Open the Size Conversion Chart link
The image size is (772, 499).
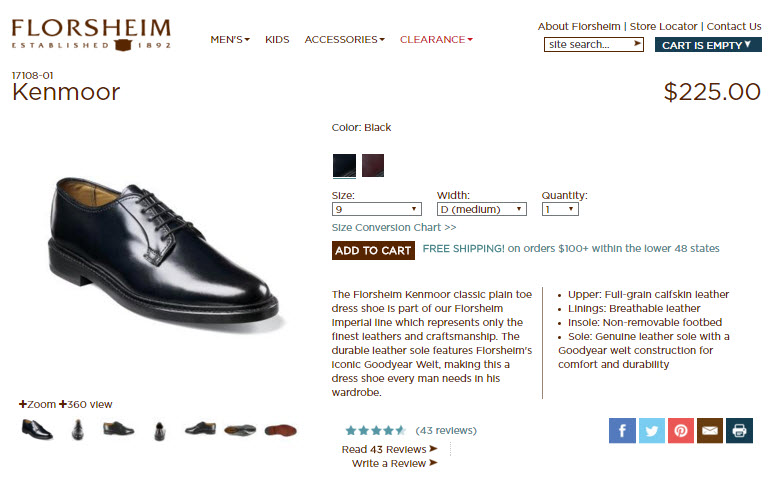click(x=394, y=227)
